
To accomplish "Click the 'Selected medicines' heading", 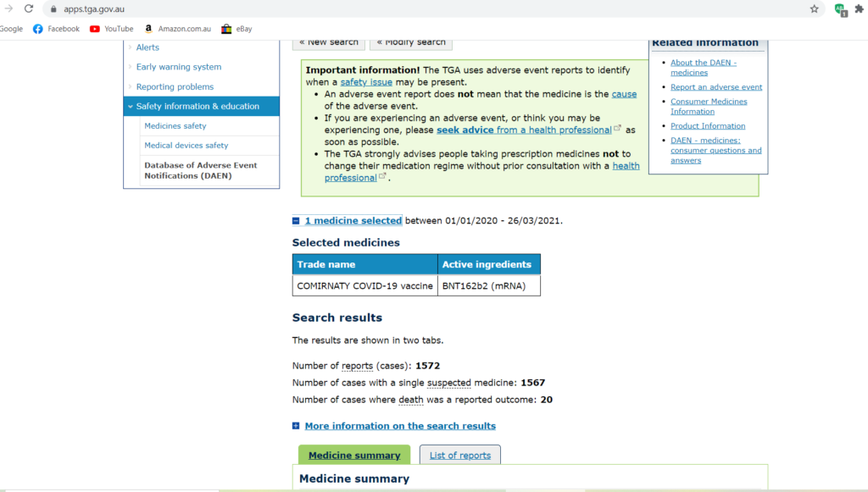I will 346,243.
